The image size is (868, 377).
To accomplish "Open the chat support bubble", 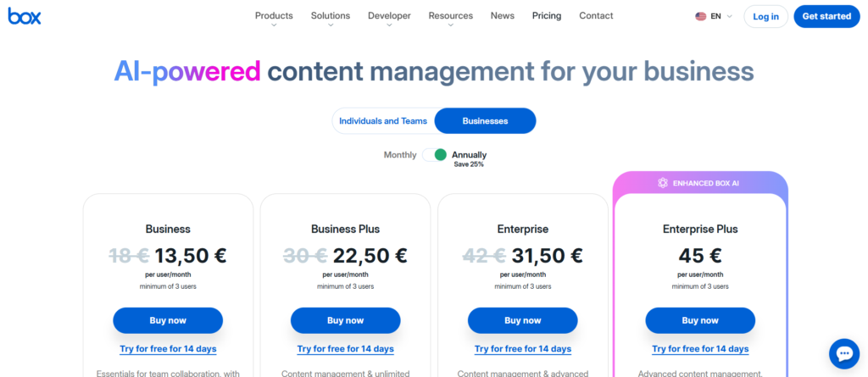I will [844, 352].
